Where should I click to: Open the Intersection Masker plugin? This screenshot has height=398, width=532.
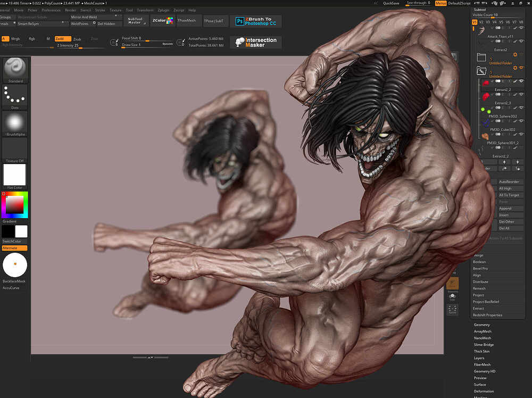256,43
